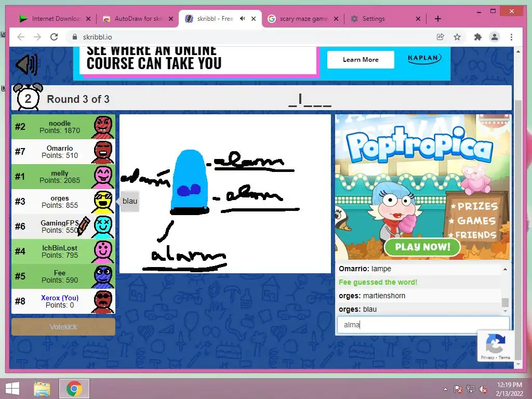
Task: Close the Settings tab
Action: (x=418, y=19)
